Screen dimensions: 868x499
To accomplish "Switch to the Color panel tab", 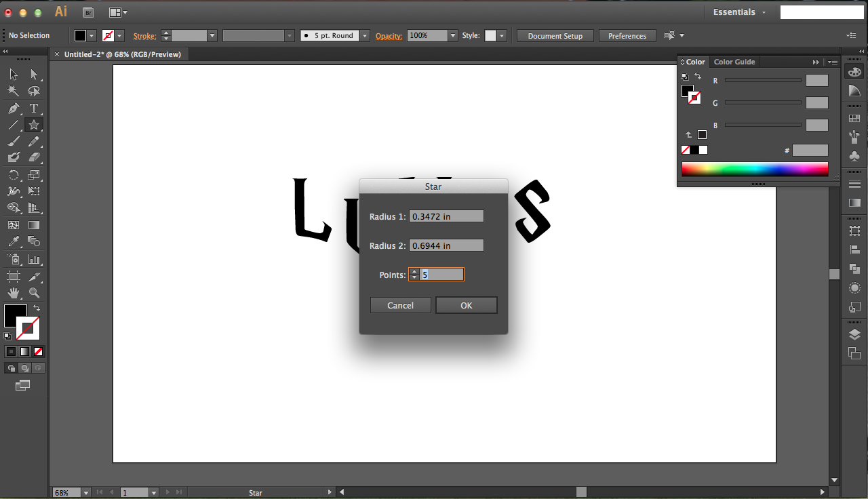I will (694, 62).
